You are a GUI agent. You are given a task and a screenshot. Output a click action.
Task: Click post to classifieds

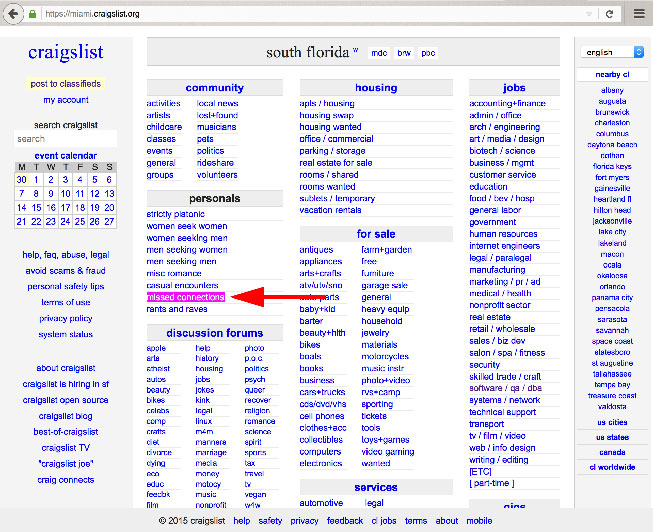tap(65, 84)
